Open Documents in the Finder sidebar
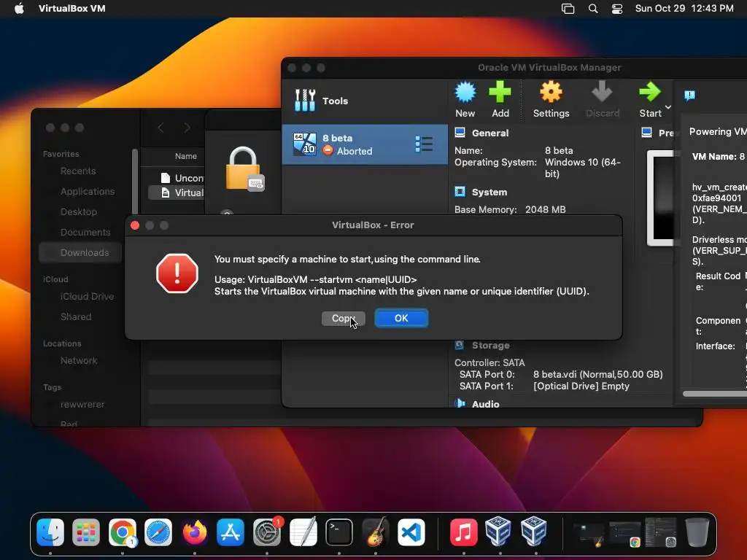This screenshot has width=747, height=560. click(85, 233)
